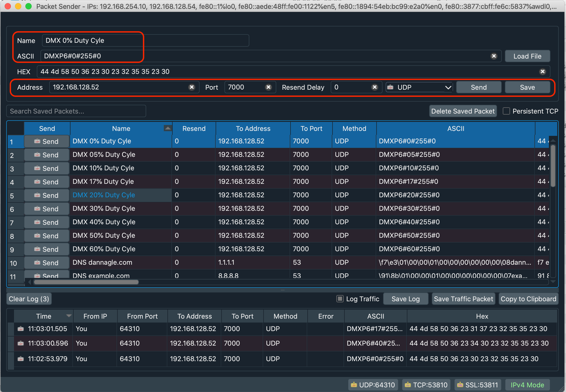Open the UDP protocol dropdown
Image resolution: width=566 pixels, height=392 pixels.
pyautogui.click(x=419, y=87)
